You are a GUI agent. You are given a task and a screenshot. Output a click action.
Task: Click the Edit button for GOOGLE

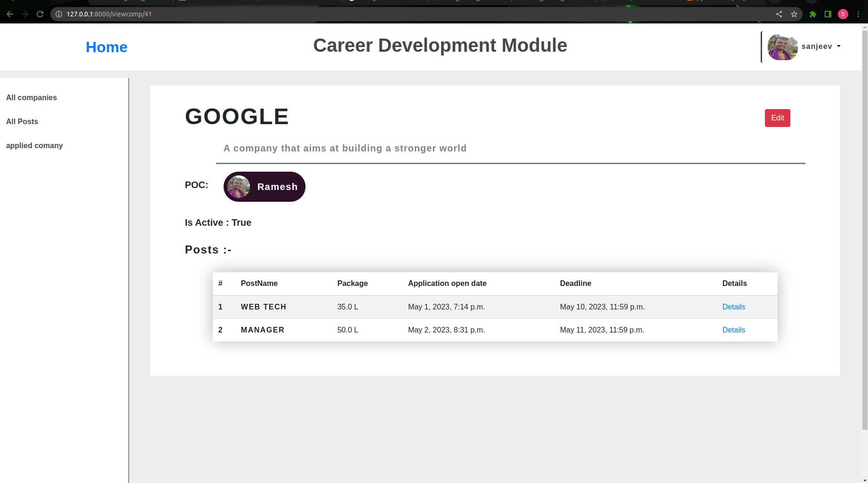click(777, 118)
